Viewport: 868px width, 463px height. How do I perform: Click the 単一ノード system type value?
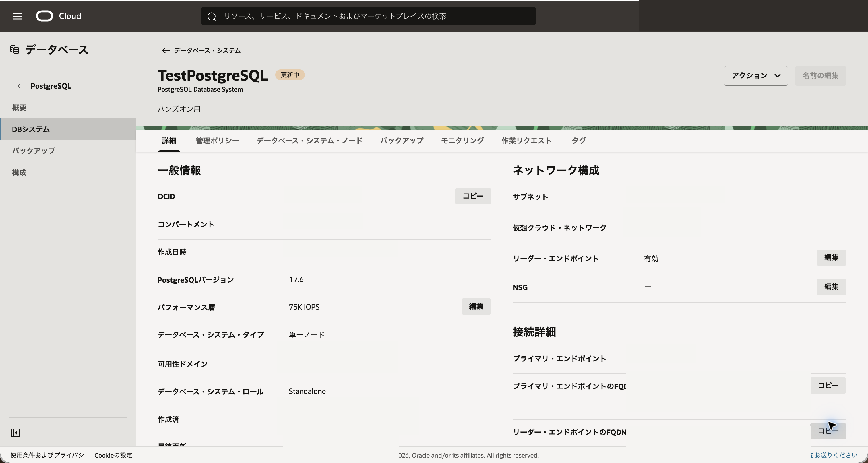(307, 335)
